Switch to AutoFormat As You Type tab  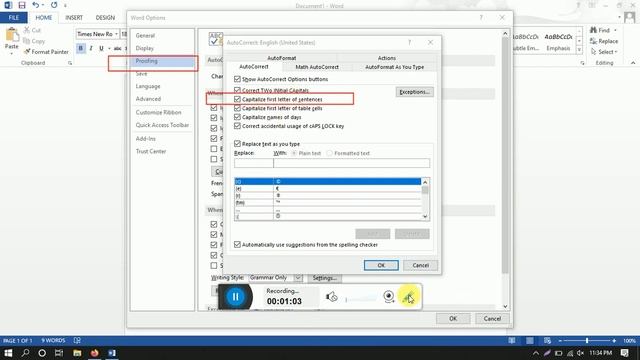[394, 67]
